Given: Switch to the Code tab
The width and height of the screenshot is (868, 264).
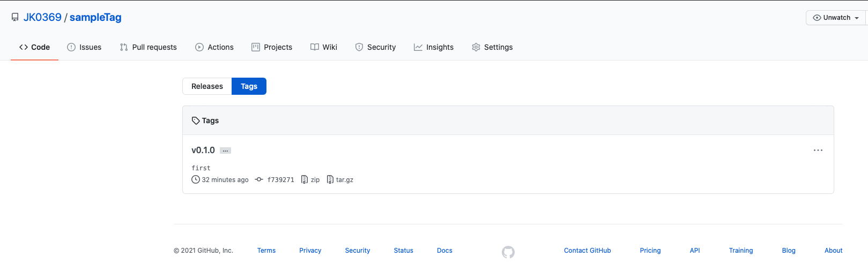Looking at the screenshot, I should [34, 47].
